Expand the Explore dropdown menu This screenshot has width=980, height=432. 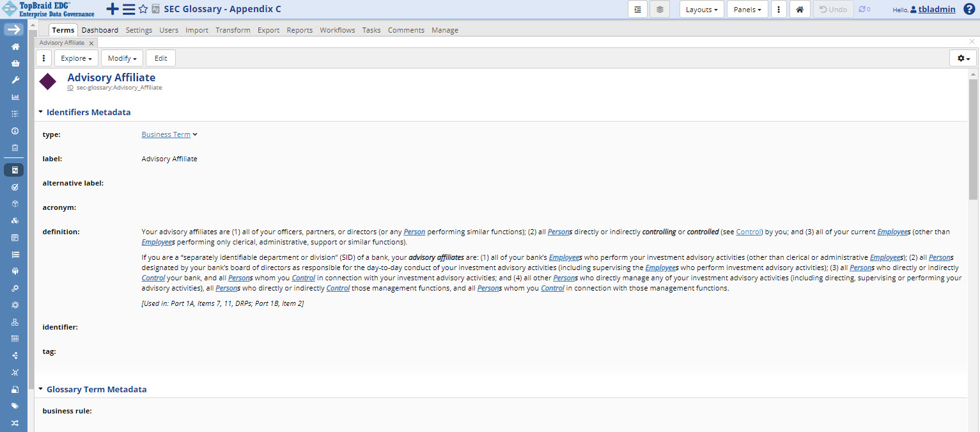(76, 58)
